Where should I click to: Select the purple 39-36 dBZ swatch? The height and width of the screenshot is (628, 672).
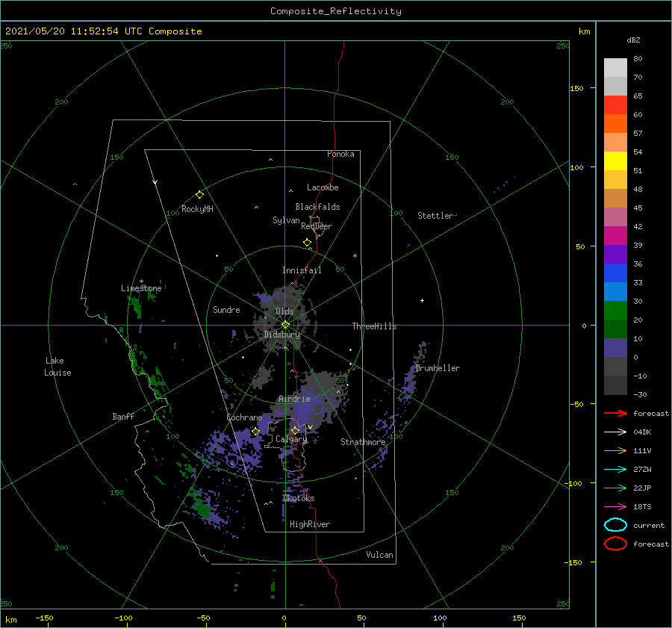(x=615, y=254)
